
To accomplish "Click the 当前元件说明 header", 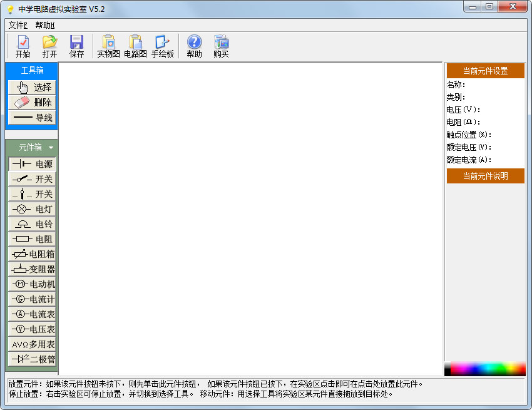I will click(x=485, y=176).
